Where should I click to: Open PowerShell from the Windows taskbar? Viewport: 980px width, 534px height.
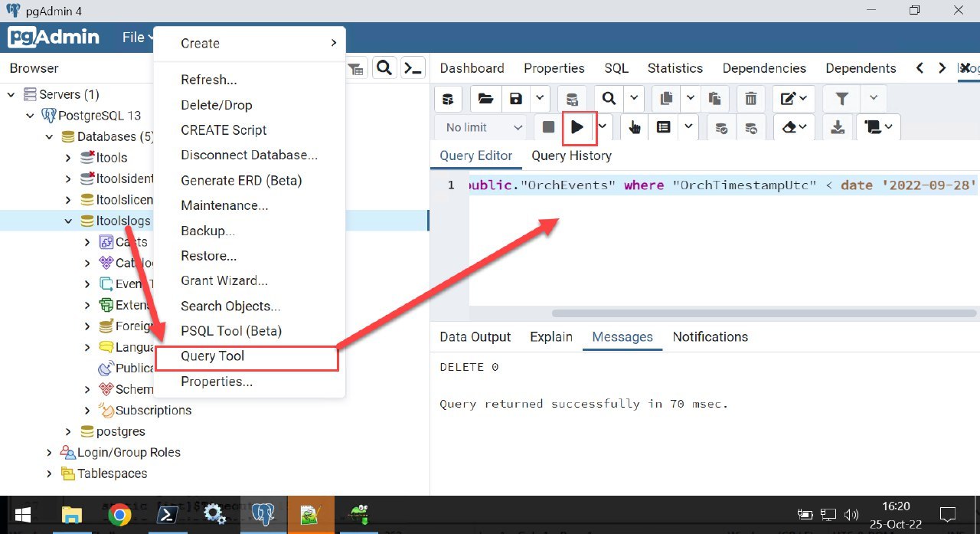[x=165, y=513]
